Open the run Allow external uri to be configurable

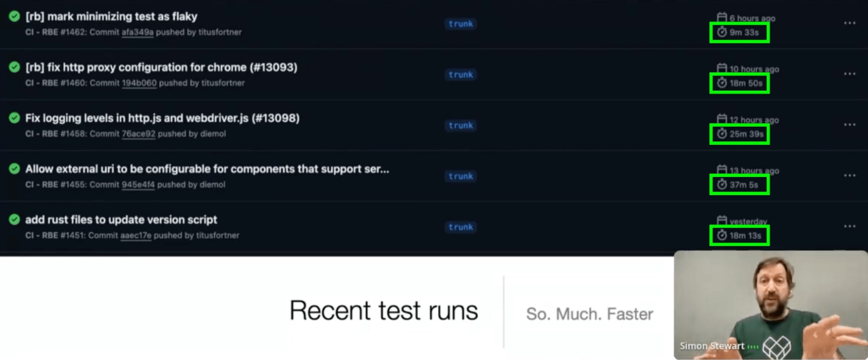pos(207,169)
